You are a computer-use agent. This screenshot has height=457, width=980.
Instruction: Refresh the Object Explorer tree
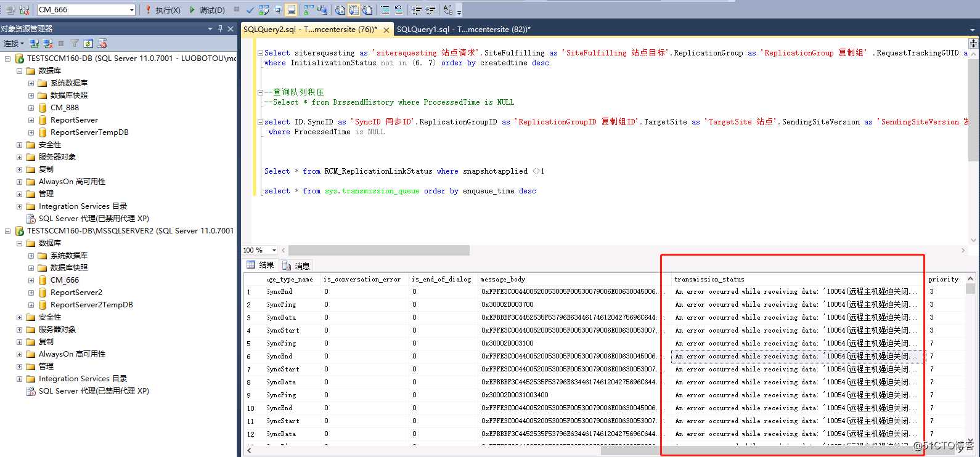[x=88, y=43]
